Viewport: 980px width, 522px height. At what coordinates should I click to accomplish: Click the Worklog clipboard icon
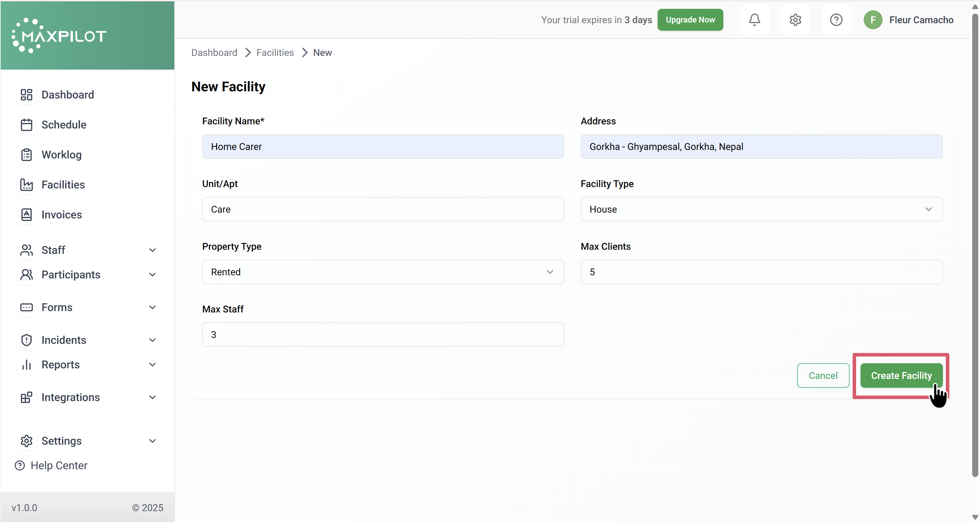pyautogui.click(x=26, y=155)
